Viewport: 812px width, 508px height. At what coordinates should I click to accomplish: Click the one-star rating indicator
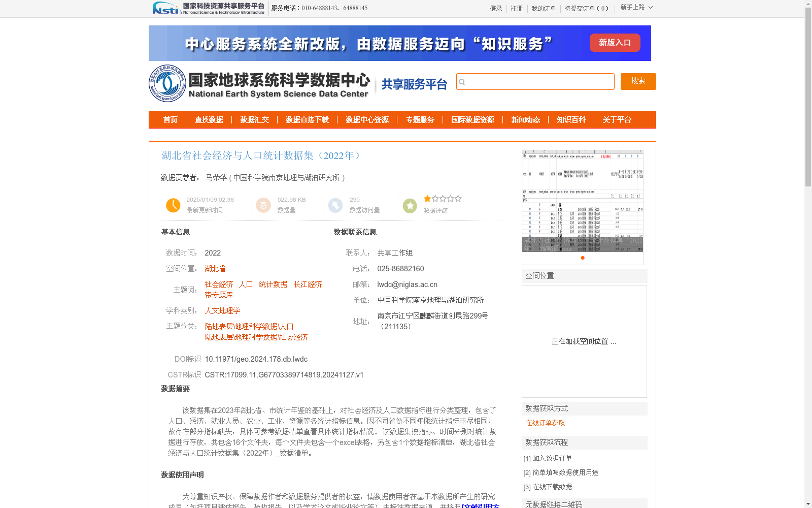point(427,199)
